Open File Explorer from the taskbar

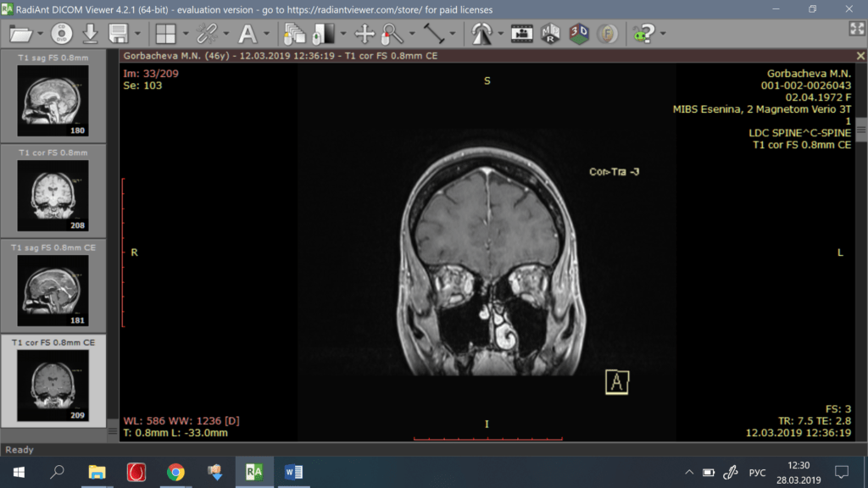[x=97, y=472]
